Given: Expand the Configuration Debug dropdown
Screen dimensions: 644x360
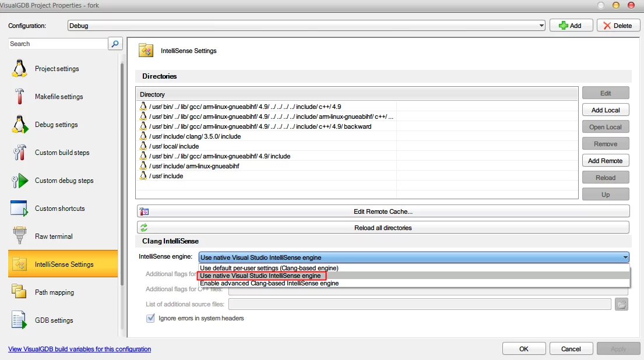Looking at the screenshot, I should pos(541,26).
